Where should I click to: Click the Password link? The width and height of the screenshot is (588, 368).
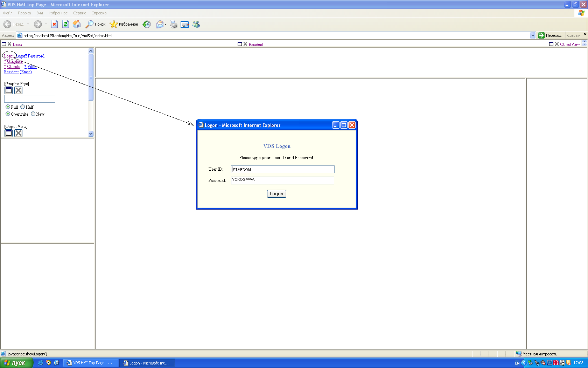coord(36,56)
